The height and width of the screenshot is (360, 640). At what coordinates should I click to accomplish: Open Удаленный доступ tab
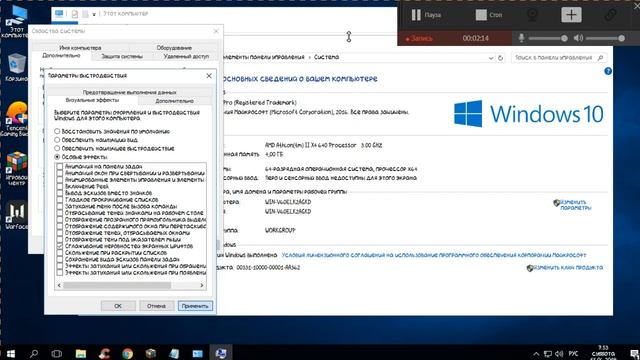pos(186,56)
